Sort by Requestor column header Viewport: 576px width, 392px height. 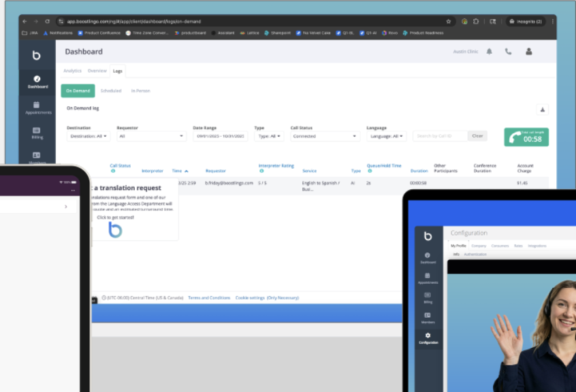tap(216, 171)
